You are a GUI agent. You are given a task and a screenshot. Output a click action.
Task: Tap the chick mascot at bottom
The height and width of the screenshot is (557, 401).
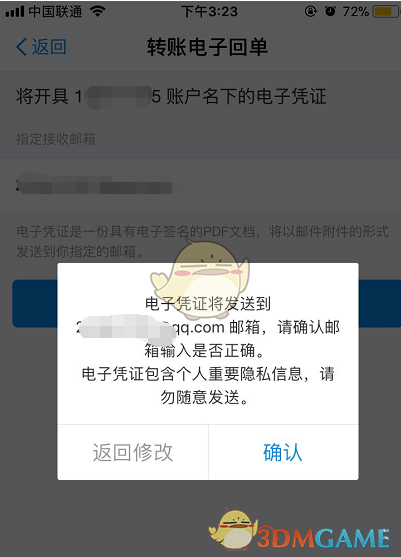click(233, 530)
